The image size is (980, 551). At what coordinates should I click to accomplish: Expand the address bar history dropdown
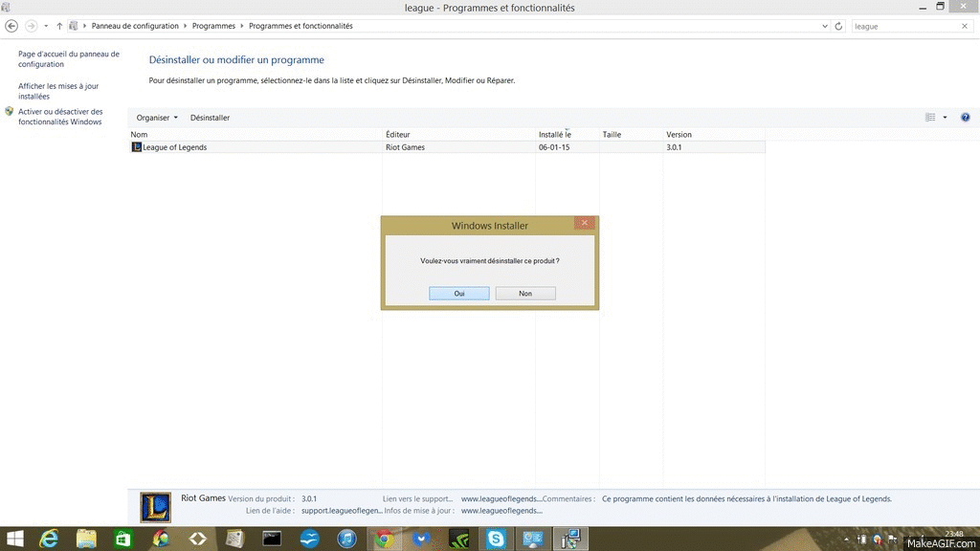click(x=826, y=26)
